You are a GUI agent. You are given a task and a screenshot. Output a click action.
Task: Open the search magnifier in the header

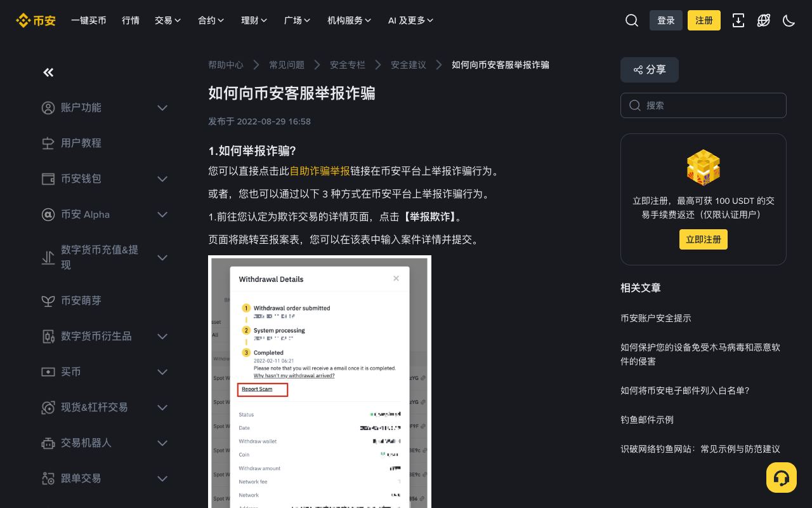632,20
